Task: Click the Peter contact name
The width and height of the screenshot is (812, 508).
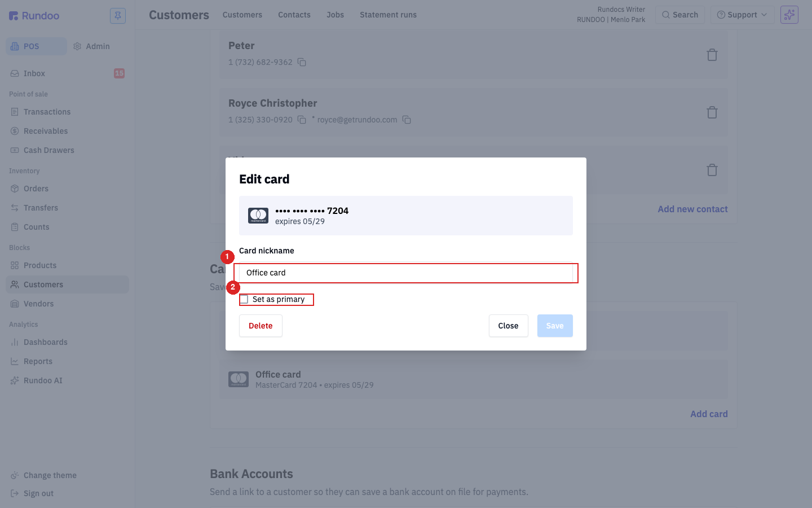Action: pyautogui.click(x=241, y=46)
